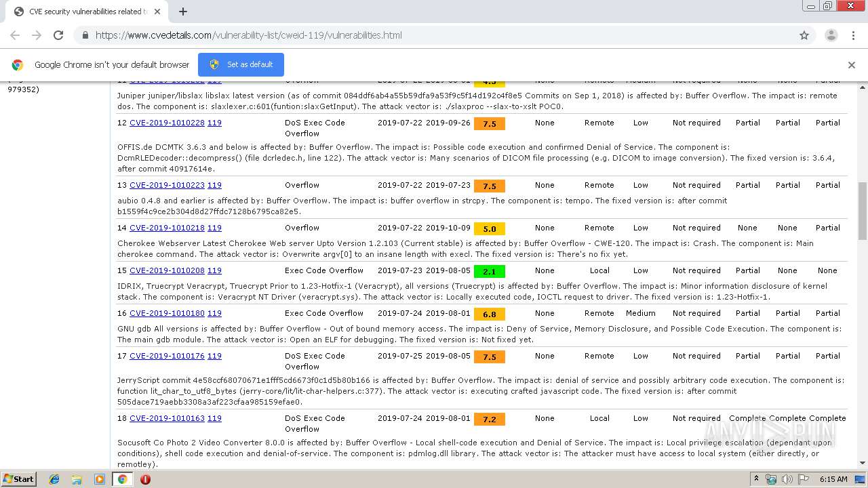Click the Socusoft Co Photo description text
The height and width of the screenshot is (488, 868).
click(x=475, y=453)
